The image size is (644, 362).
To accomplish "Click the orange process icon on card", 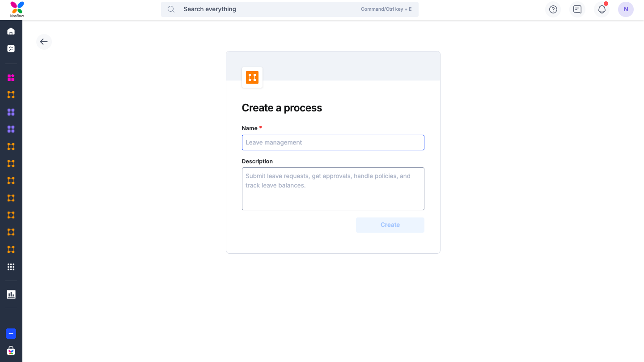I will [x=252, y=77].
